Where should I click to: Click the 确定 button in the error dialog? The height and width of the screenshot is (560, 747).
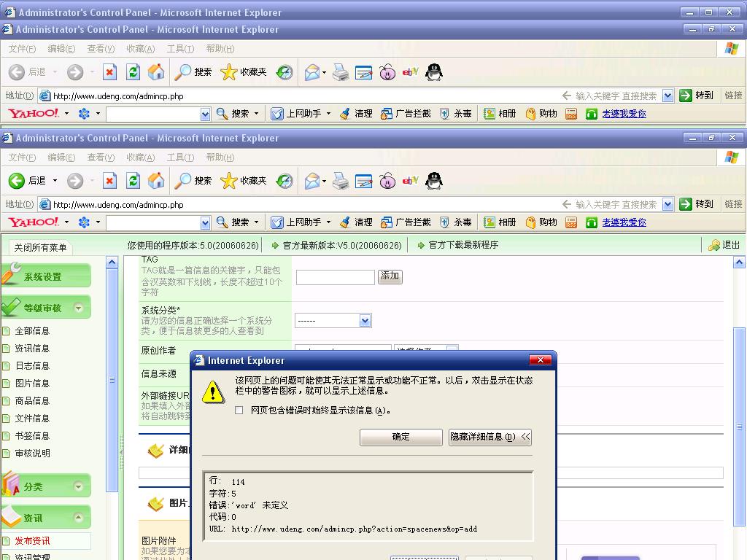click(400, 437)
